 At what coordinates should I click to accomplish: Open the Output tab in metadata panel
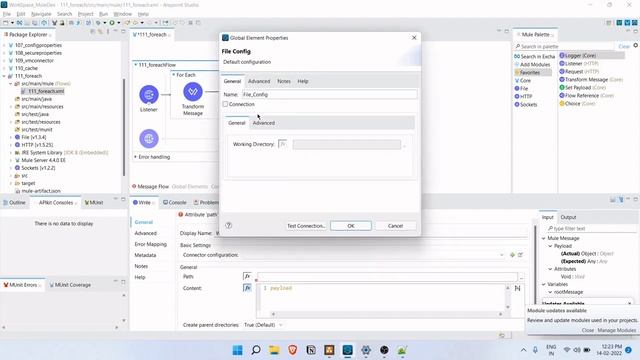[x=568, y=217]
